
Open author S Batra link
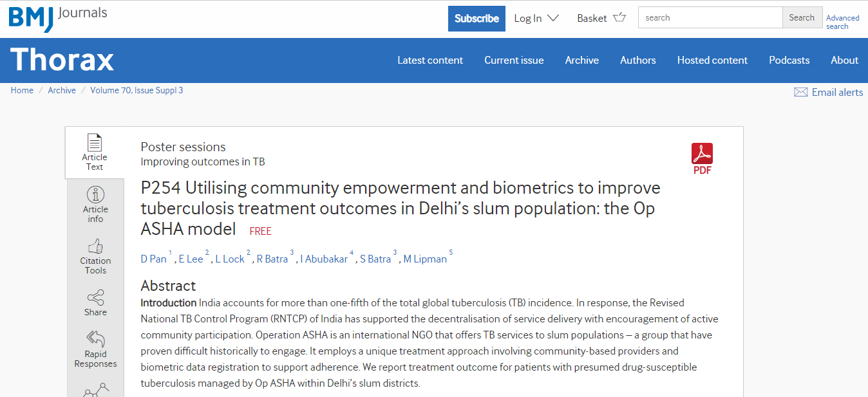[x=375, y=259]
